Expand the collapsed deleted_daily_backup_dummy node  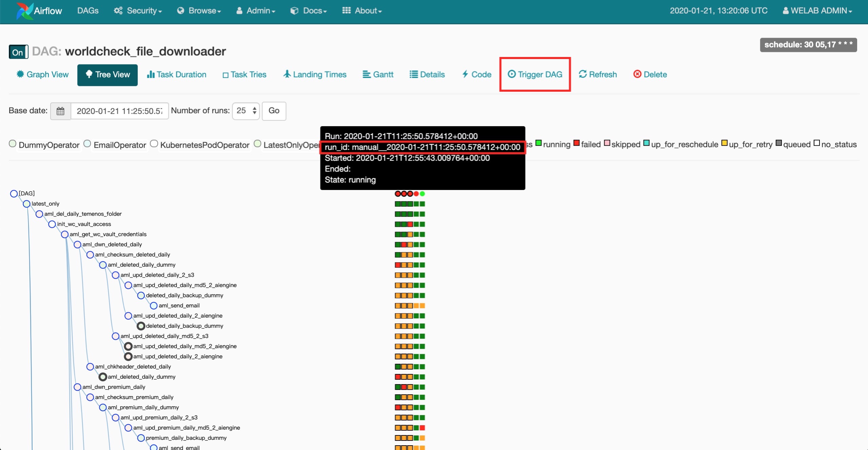(x=141, y=326)
